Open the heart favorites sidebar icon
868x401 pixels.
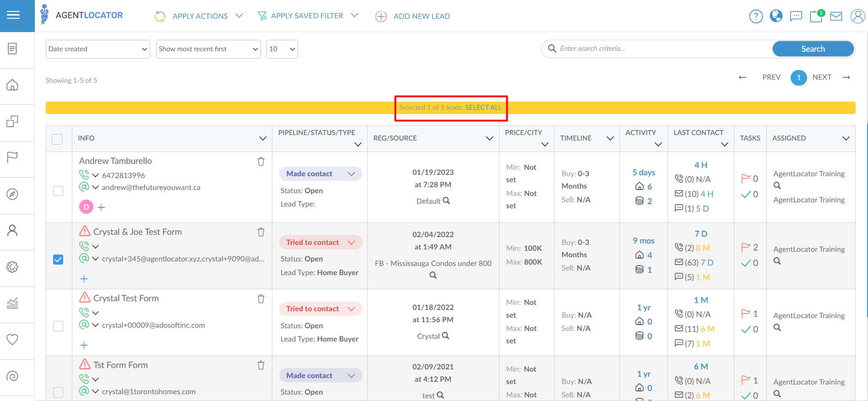coord(13,340)
